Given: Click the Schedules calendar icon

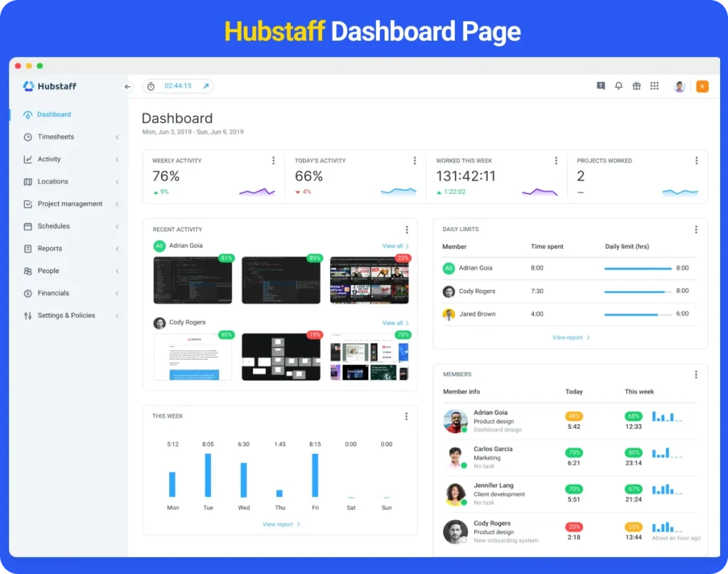Looking at the screenshot, I should pos(28,226).
